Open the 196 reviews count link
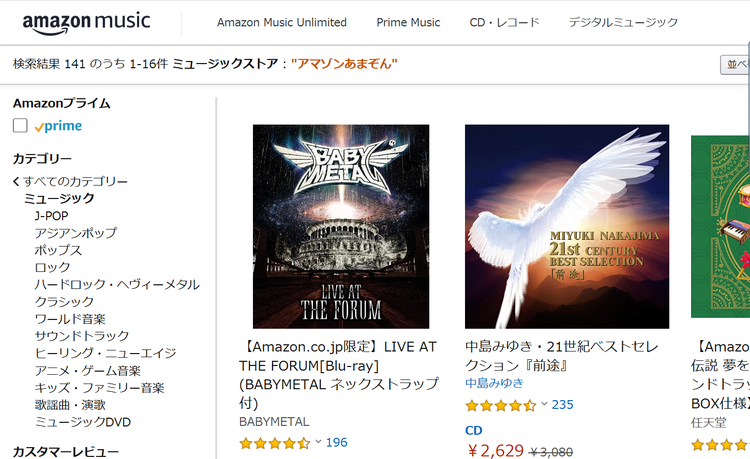The image size is (750, 459). pyautogui.click(x=337, y=442)
